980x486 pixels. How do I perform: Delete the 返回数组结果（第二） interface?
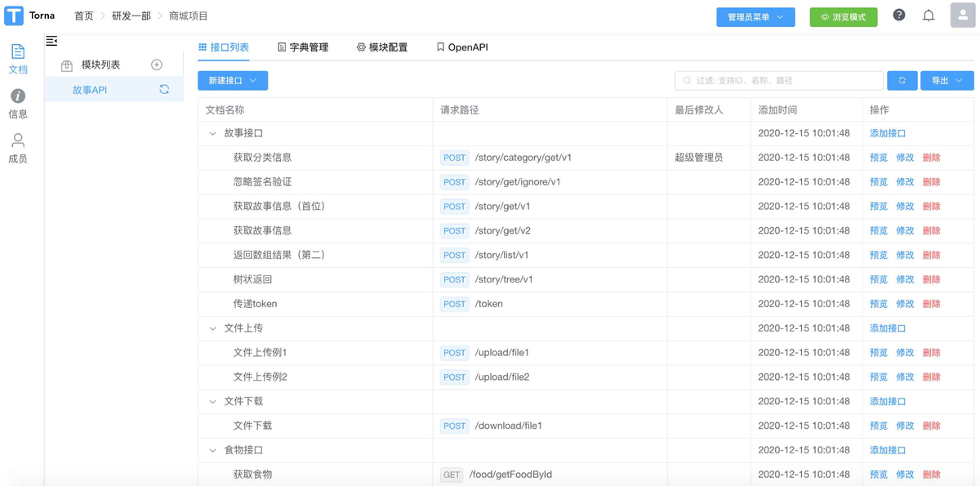click(931, 255)
